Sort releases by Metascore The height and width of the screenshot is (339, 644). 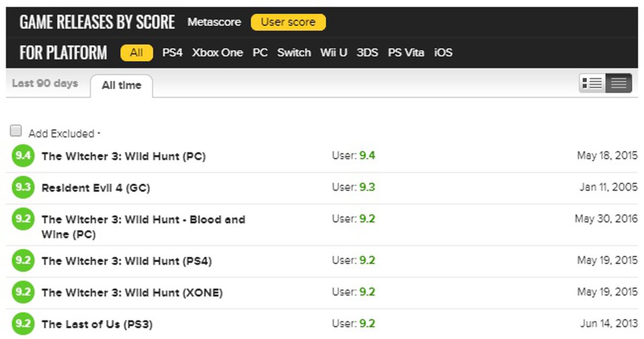pyautogui.click(x=214, y=22)
